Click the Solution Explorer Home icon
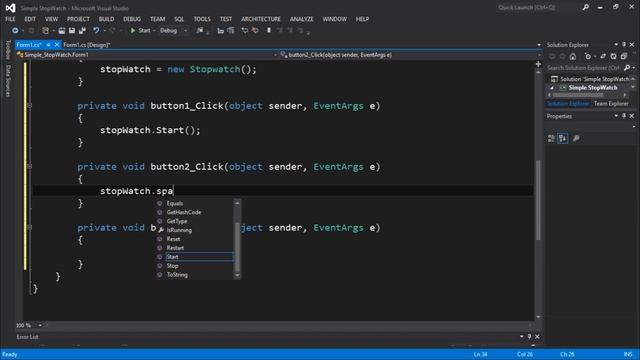Viewport: 640px width, 360px height. (573, 56)
